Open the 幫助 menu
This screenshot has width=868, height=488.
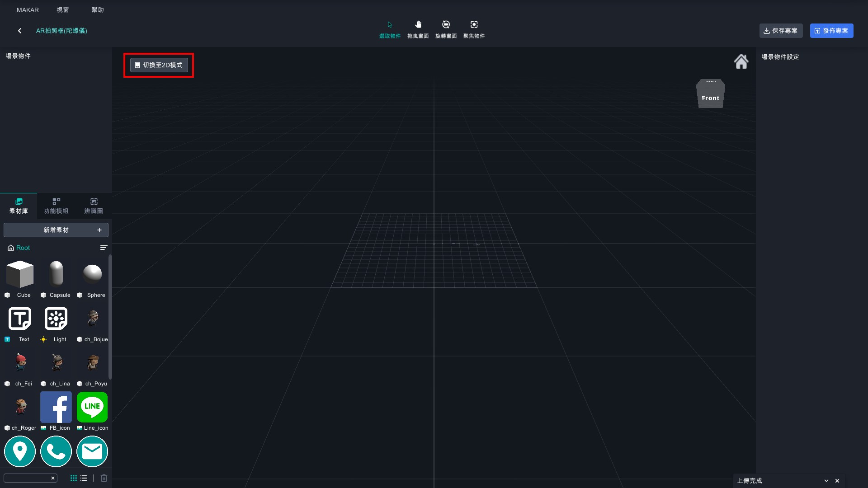point(98,10)
